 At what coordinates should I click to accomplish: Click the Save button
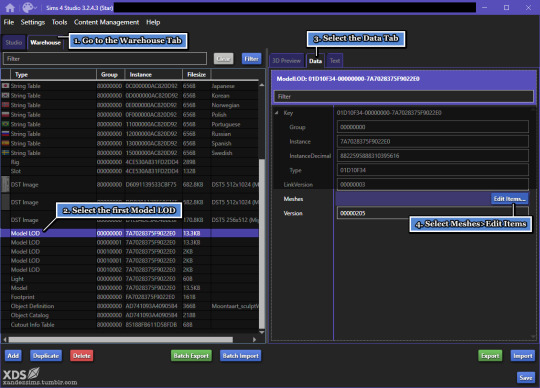pos(526,377)
